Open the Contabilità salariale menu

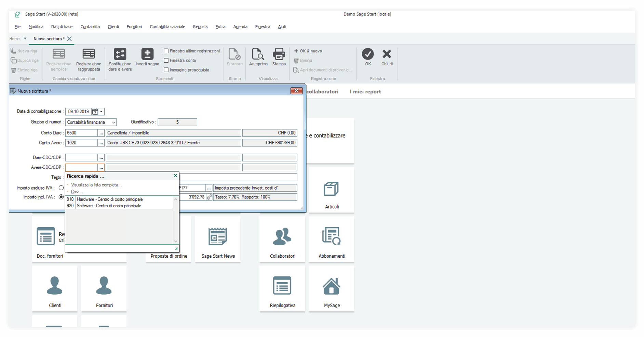click(167, 27)
